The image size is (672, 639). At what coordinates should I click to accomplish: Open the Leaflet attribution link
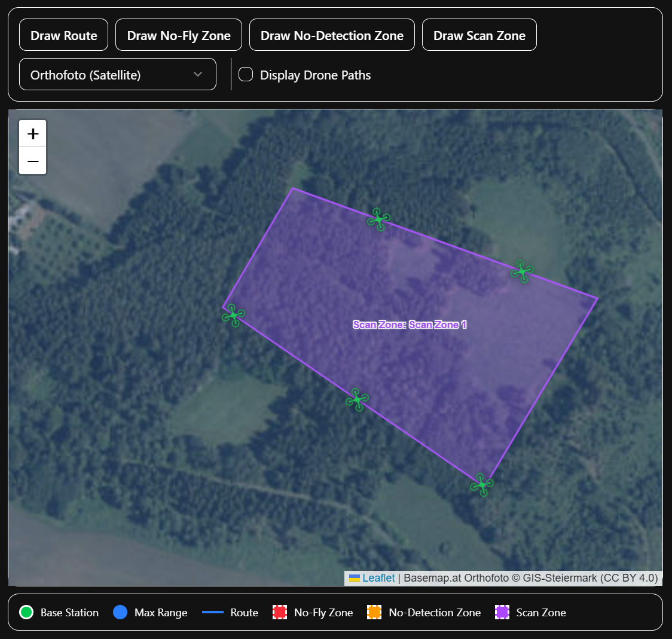(377, 577)
